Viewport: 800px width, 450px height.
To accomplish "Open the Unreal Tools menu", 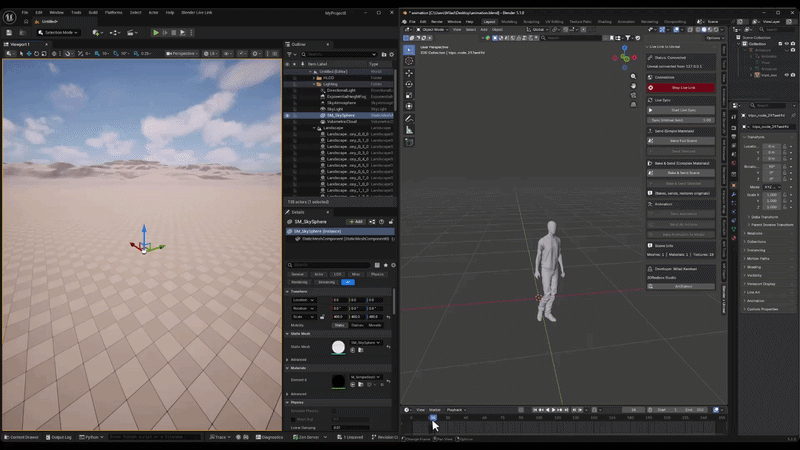I will (76, 12).
